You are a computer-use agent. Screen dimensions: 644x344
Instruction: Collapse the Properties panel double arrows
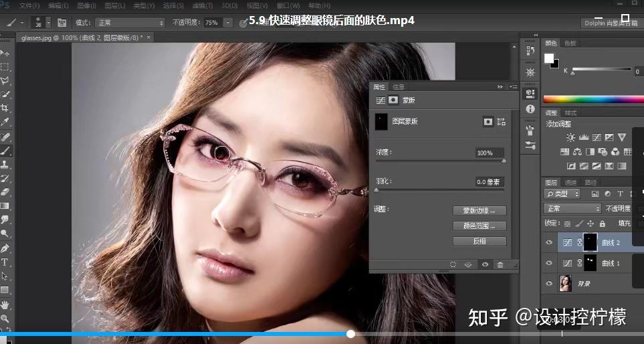[500, 87]
